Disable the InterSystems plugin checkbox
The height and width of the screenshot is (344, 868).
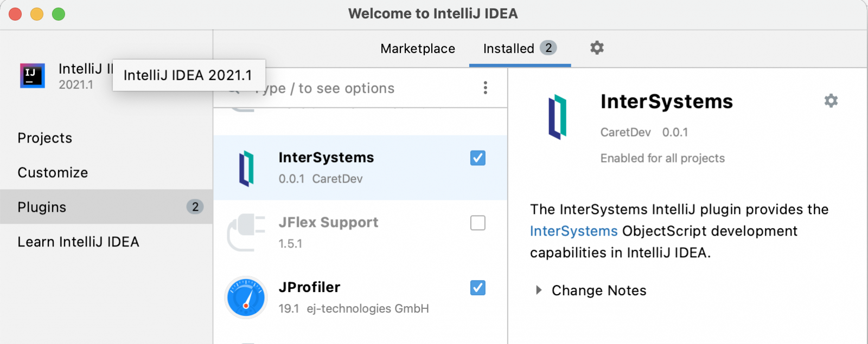coord(477,158)
